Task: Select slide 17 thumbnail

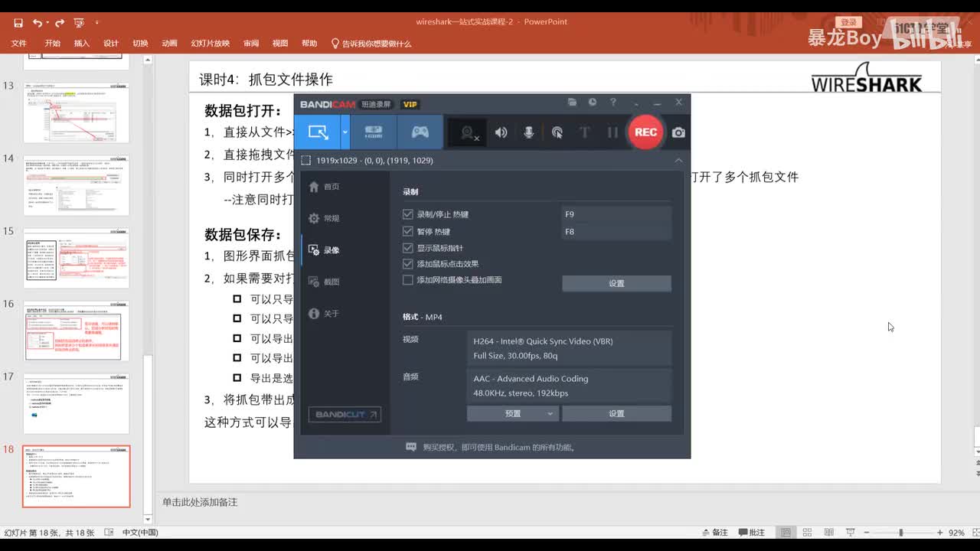Action: 76,403
